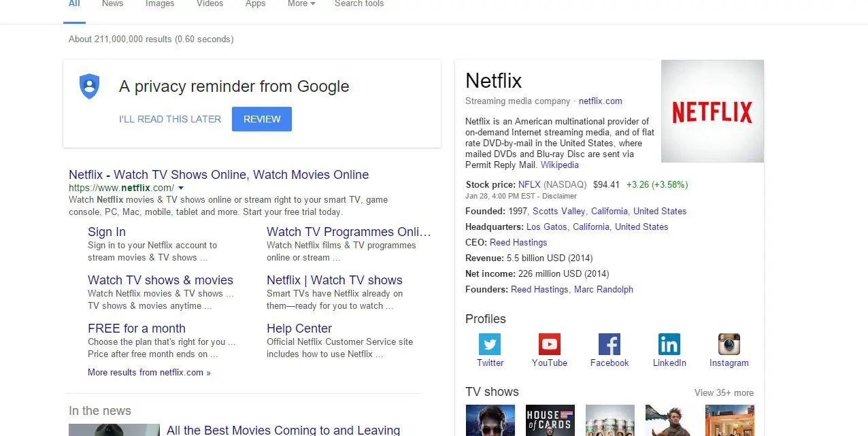Open Netflix's Twitter profile icon
This screenshot has width=868, height=436.
point(490,344)
